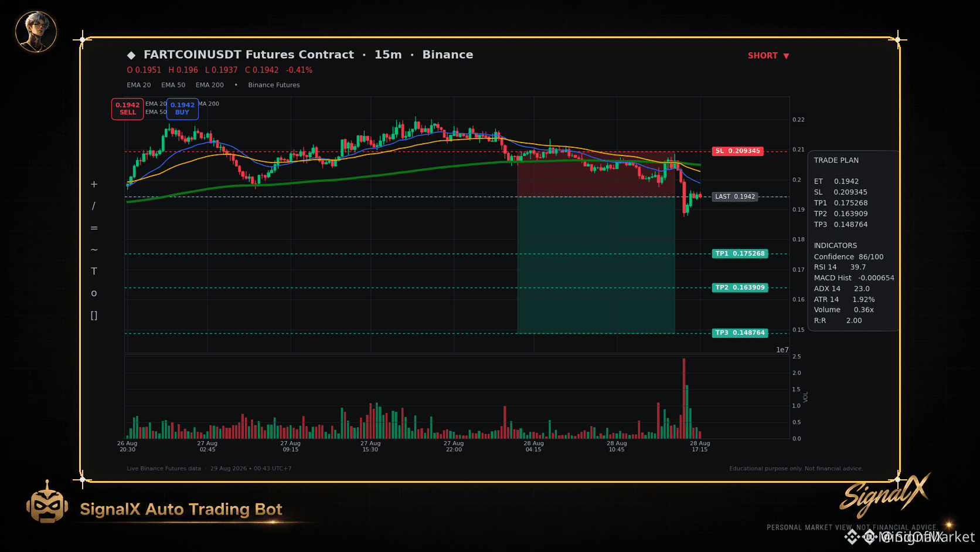Click the diamond icon before FARTCOINUSDT title
Image resolution: width=980 pixels, height=552 pixels.
click(131, 55)
